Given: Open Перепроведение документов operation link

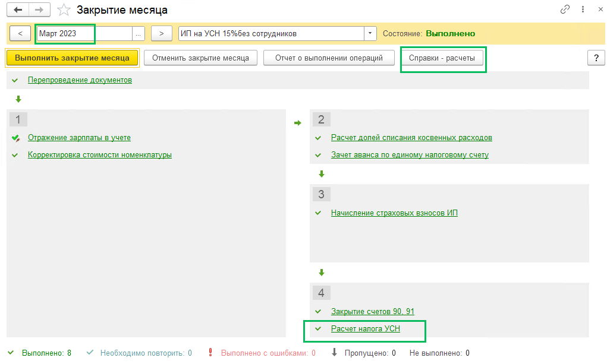Looking at the screenshot, I should pyautogui.click(x=80, y=80).
